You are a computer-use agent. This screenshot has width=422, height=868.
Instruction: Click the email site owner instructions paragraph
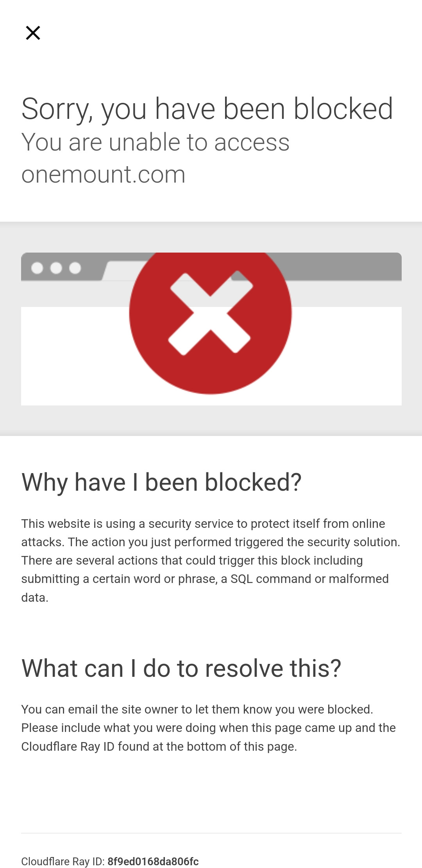(x=208, y=728)
